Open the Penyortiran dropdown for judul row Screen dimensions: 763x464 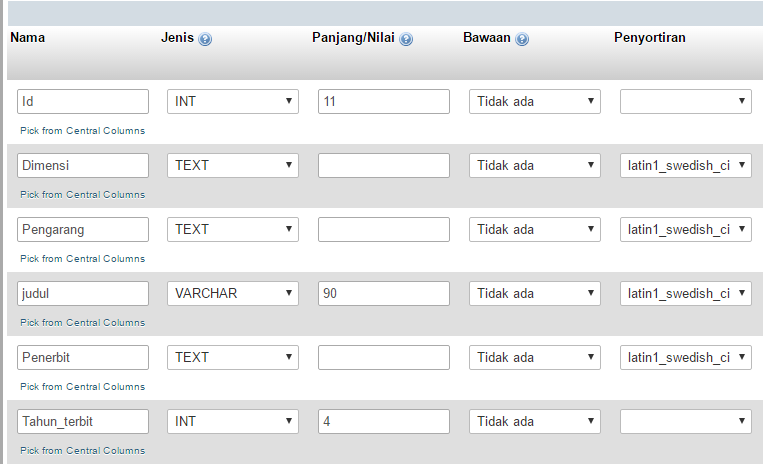[x=685, y=293]
